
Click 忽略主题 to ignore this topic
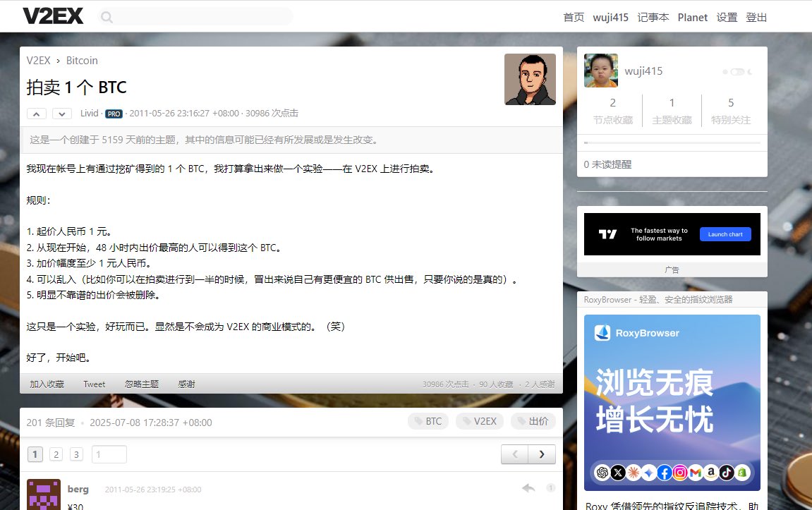[x=141, y=384]
